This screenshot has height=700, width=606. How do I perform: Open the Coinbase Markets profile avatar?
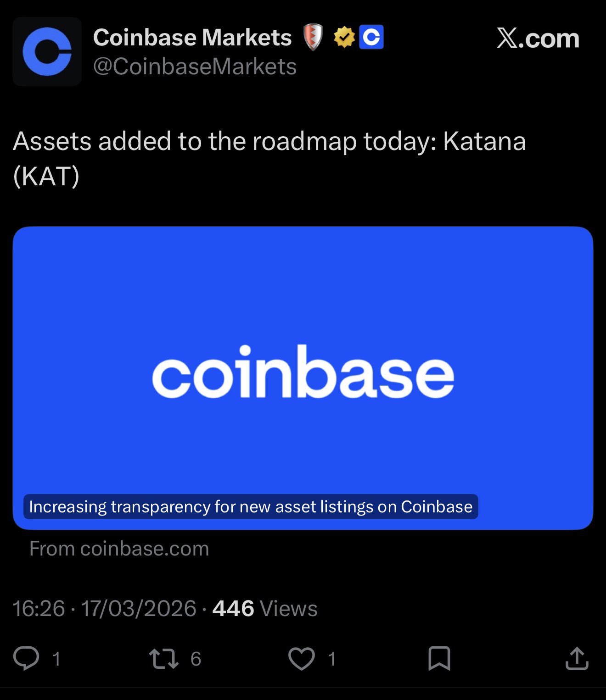47,51
